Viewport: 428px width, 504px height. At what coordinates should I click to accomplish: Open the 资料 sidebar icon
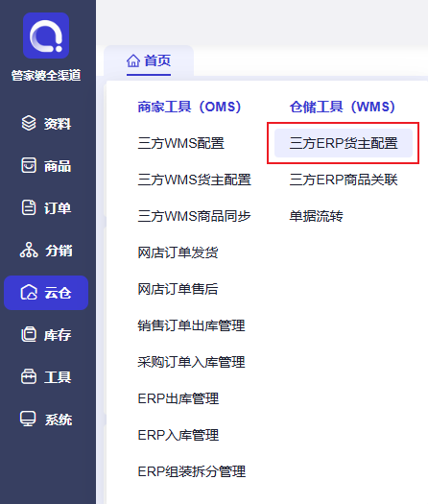(x=29, y=123)
